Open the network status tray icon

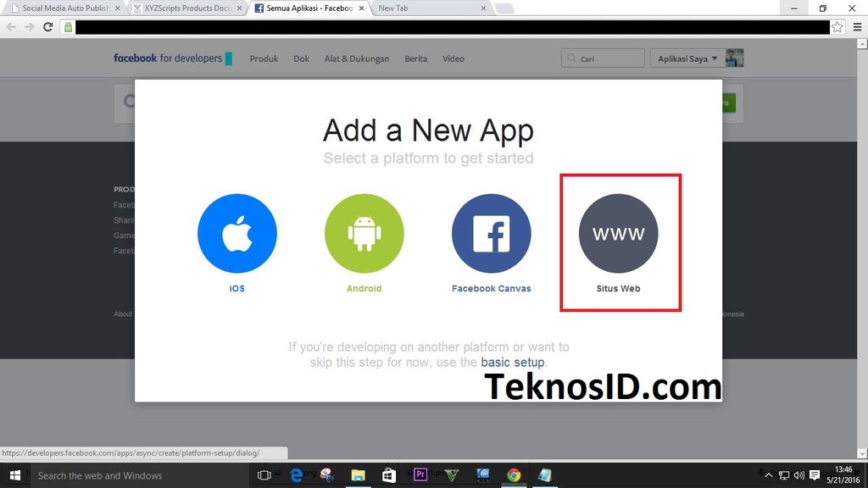784,475
